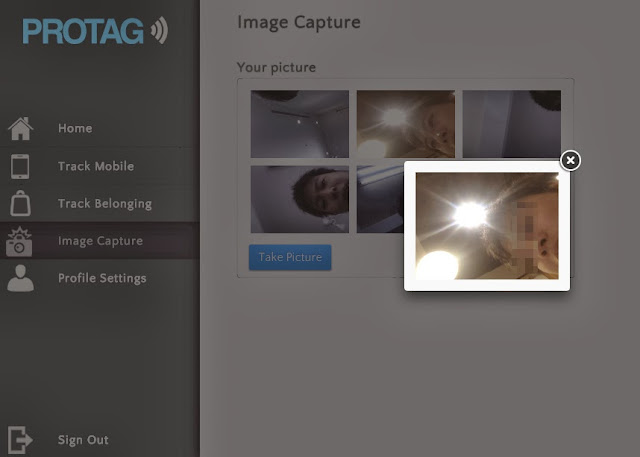
Task: Click the Take Picture button
Action: 290,257
